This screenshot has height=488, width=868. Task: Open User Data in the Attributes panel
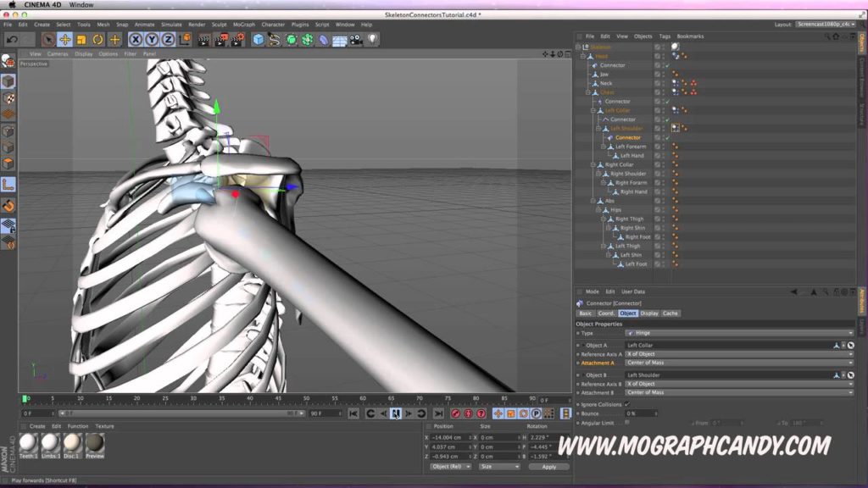pyautogui.click(x=632, y=291)
